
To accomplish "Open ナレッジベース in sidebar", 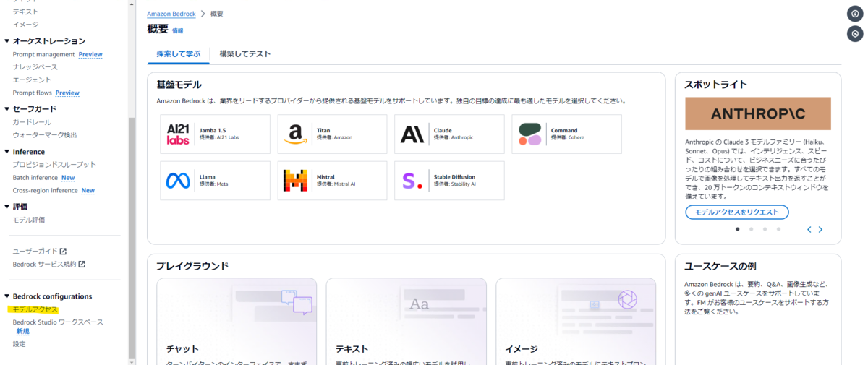I will click(35, 66).
